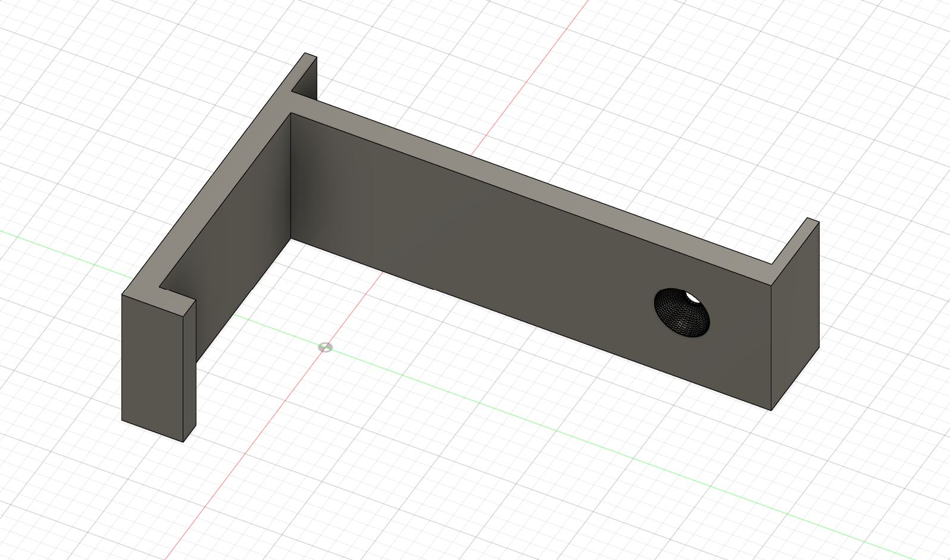This screenshot has width=950, height=560.
Task: Select front face of the left hook block
Action: tap(152, 368)
